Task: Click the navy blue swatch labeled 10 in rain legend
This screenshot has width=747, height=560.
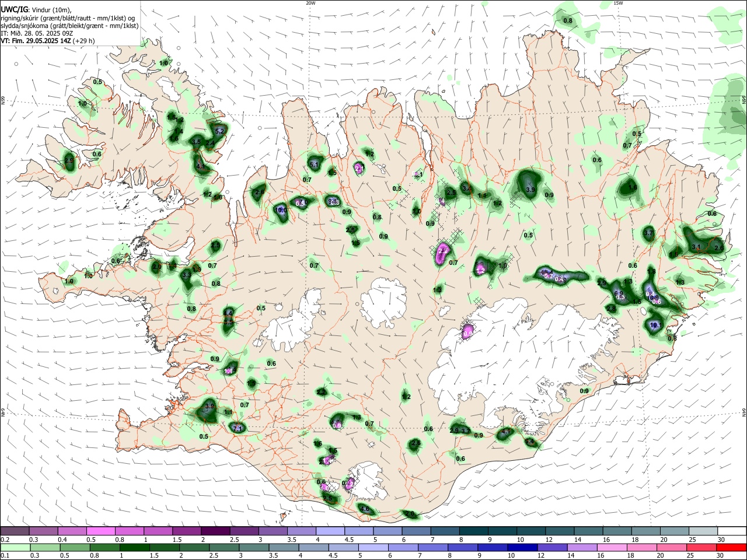Action: tap(522, 548)
